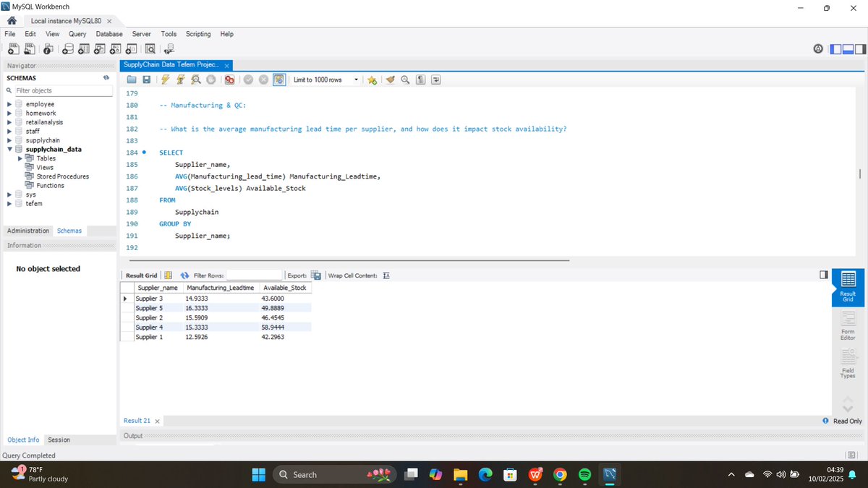Toggle autocommit mode
Screen dimensions: 868x488
click(278, 80)
